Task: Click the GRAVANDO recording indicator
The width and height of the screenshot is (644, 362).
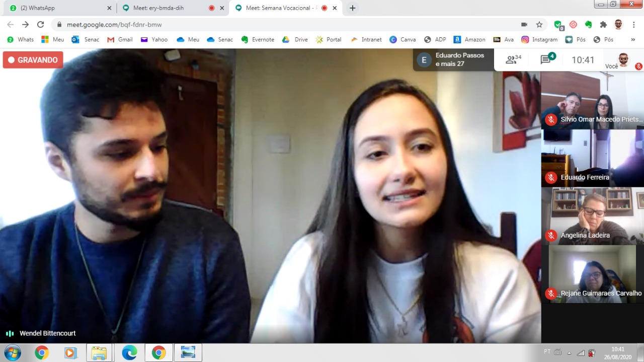Action: point(33,60)
